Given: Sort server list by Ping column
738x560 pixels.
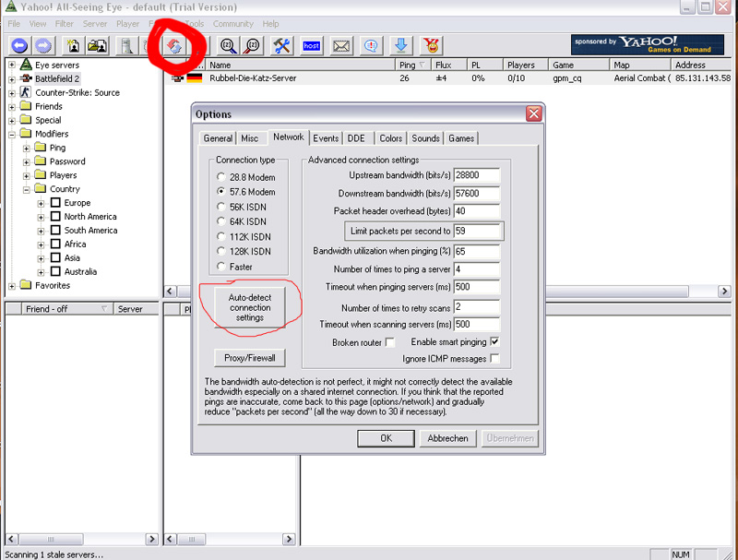Looking at the screenshot, I should point(412,65).
